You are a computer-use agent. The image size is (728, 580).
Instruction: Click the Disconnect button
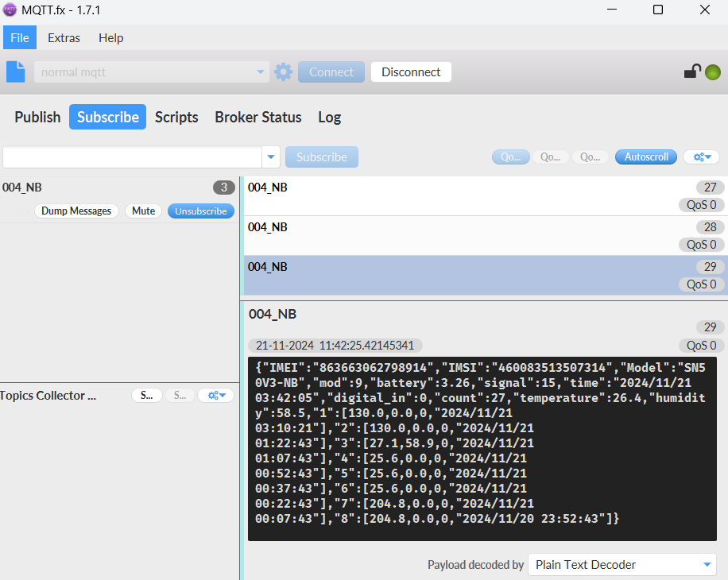click(x=411, y=72)
